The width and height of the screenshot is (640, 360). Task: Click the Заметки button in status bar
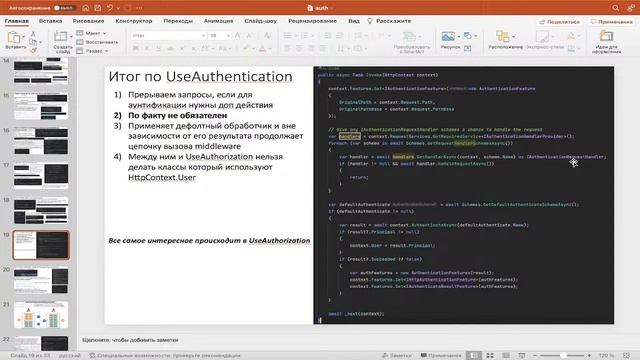(396, 356)
